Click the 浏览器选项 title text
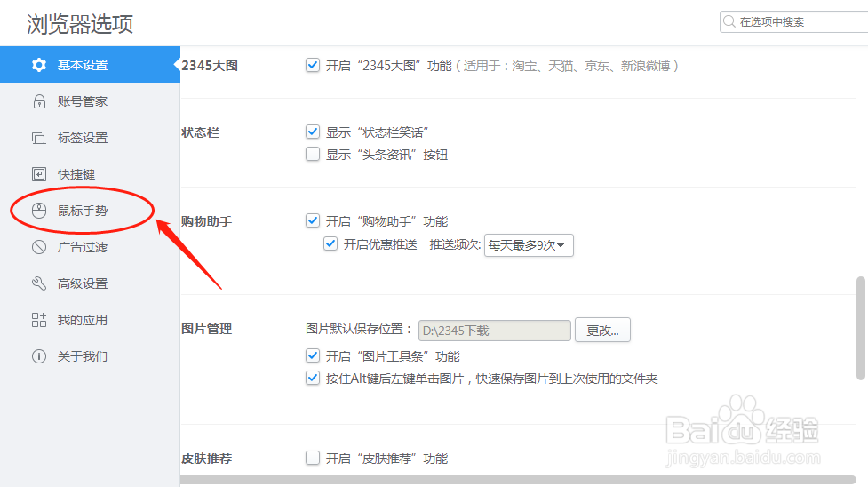Viewport: 868px width, 487px height. click(80, 24)
